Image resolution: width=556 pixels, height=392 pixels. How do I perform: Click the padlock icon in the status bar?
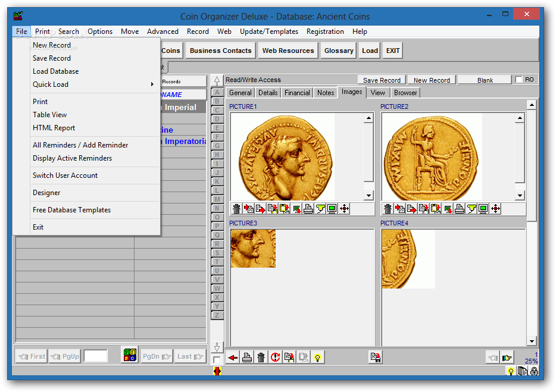click(x=535, y=371)
